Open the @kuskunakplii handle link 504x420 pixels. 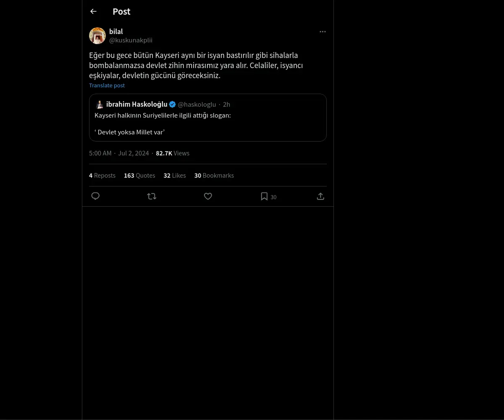pos(131,40)
